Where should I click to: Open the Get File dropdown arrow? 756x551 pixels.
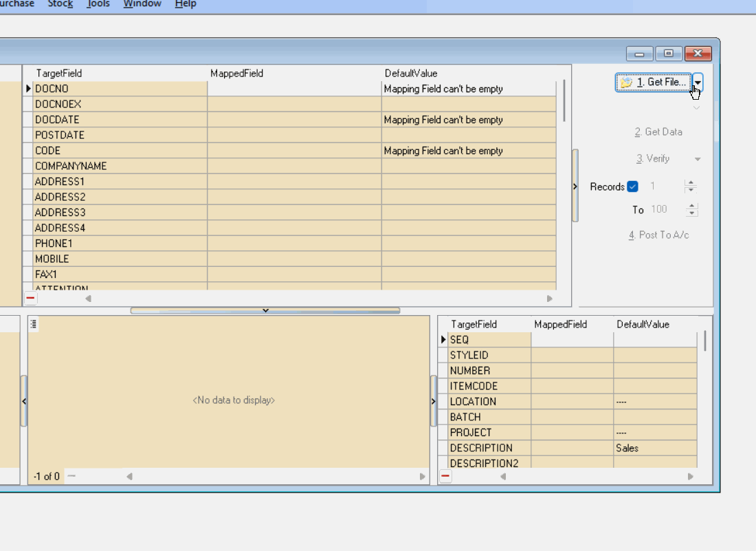698,83
